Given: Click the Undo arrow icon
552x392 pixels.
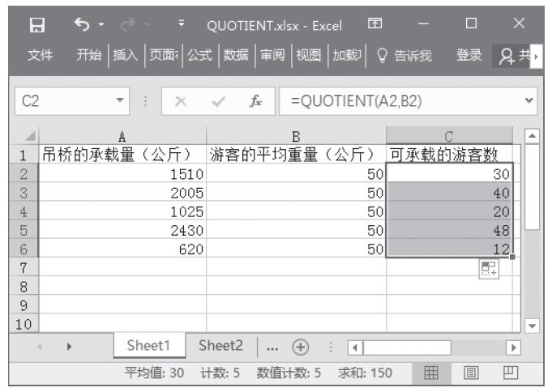Looking at the screenshot, I should (x=81, y=24).
